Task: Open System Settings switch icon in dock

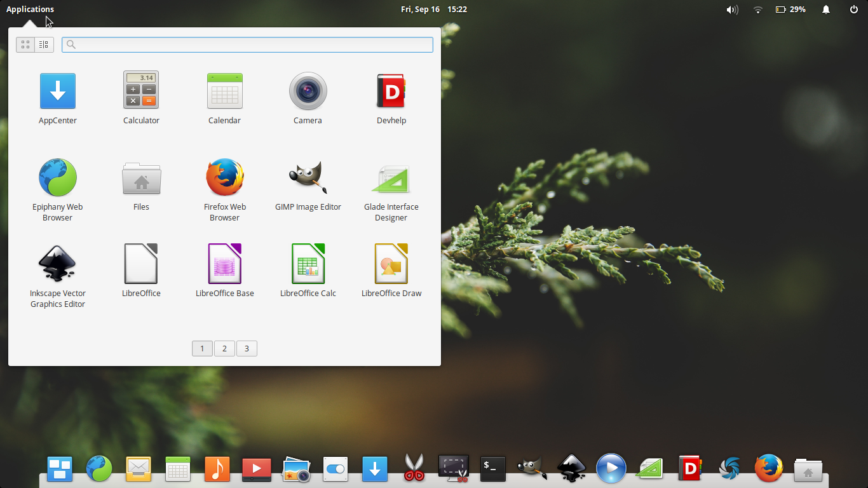Action: 336,469
